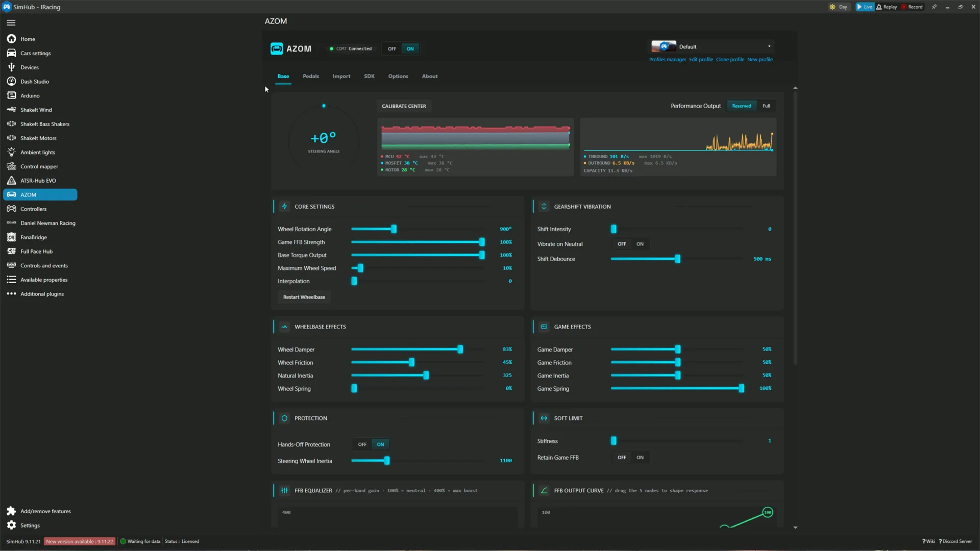
Task: Click the Record button in title bar
Action: point(912,7)
